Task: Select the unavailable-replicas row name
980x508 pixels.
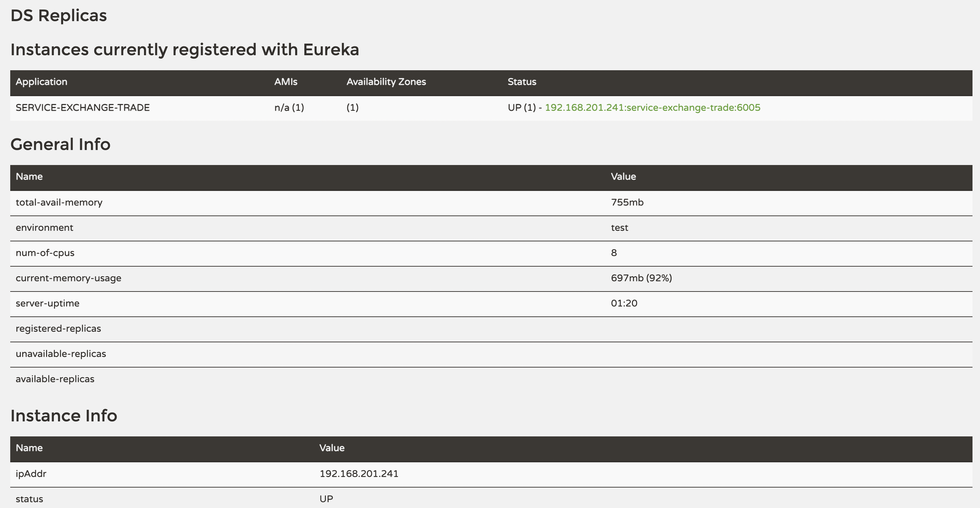Action: (61, 354)
